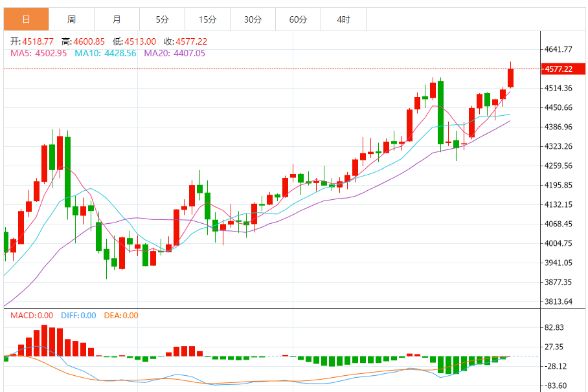Switch to the 5分 timeframe tab
This screenshot has width=588, height=392.
[x=162, y=19]
